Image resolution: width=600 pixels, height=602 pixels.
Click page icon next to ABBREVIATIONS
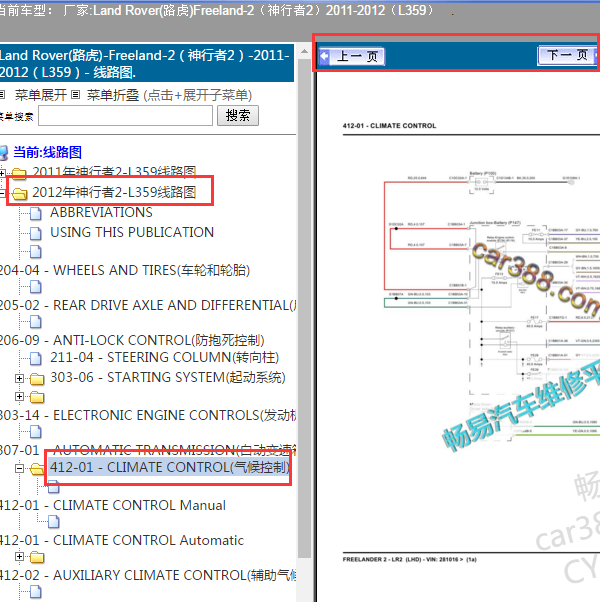pyautogui.click(x=35, y=213)
